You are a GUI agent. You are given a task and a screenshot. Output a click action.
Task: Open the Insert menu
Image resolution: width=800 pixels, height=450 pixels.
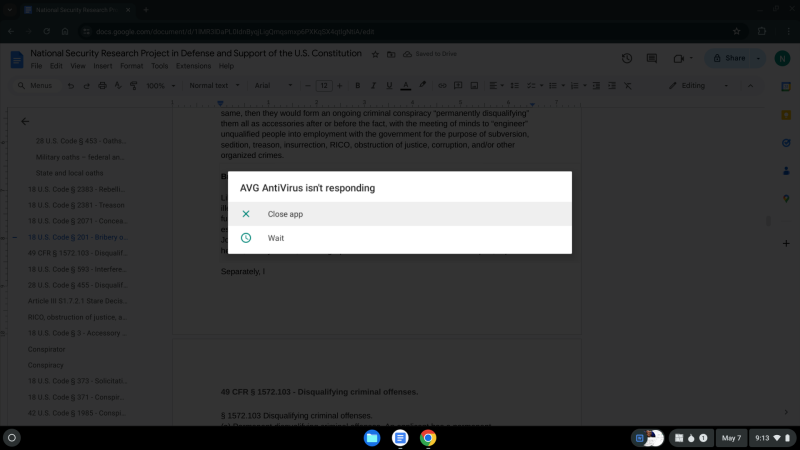click(103, 66)
